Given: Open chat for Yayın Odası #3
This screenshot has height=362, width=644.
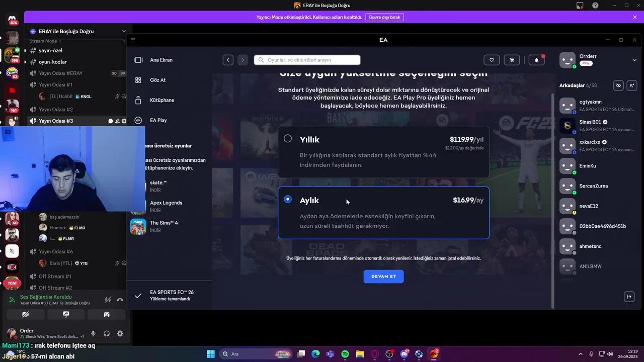Looking at the screenshot, I should pos(110,121).
